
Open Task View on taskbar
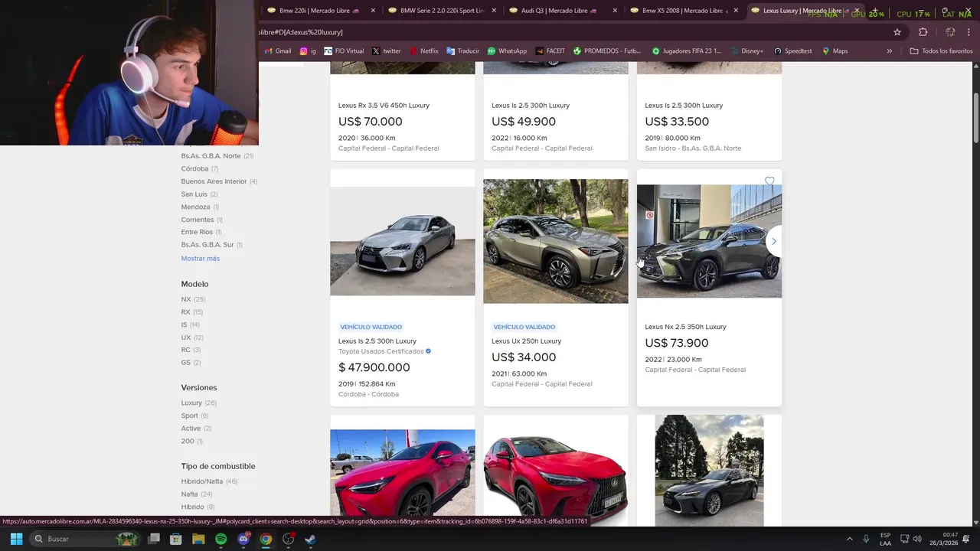(x=154, y=539)
